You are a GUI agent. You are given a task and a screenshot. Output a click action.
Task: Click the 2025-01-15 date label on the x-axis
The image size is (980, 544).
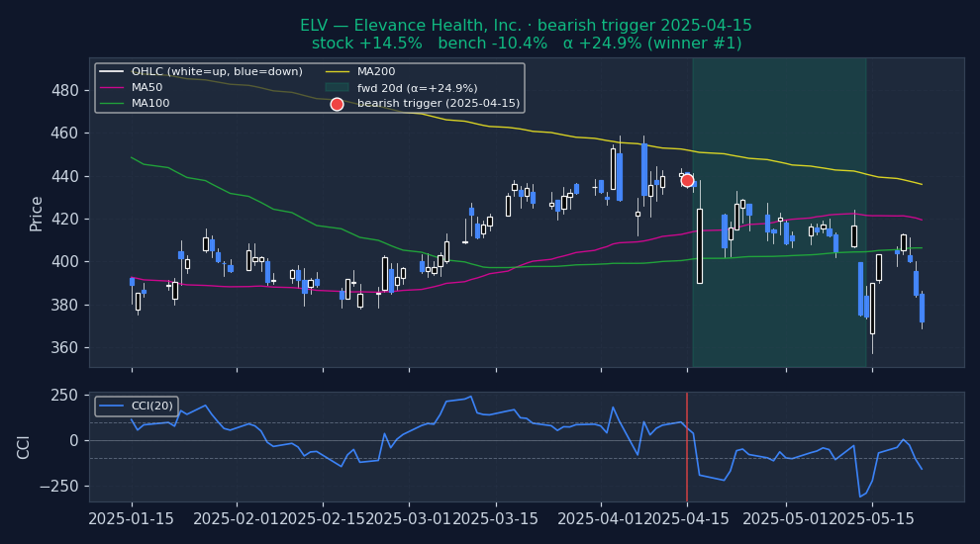(x=132, y=518)
